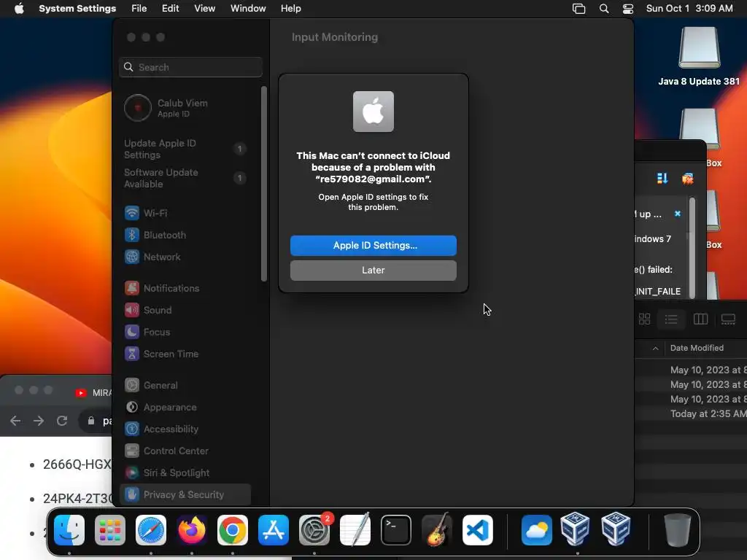Screen dimensions: 747x560
Task: Open the View menu
Action: click(x=204, y=9)
